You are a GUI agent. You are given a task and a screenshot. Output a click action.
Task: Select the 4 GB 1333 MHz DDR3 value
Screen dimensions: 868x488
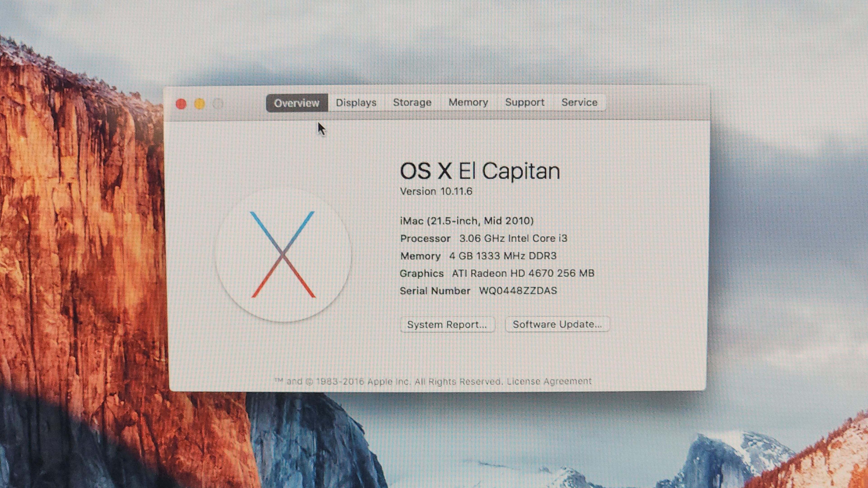click(x=503, y=256)
